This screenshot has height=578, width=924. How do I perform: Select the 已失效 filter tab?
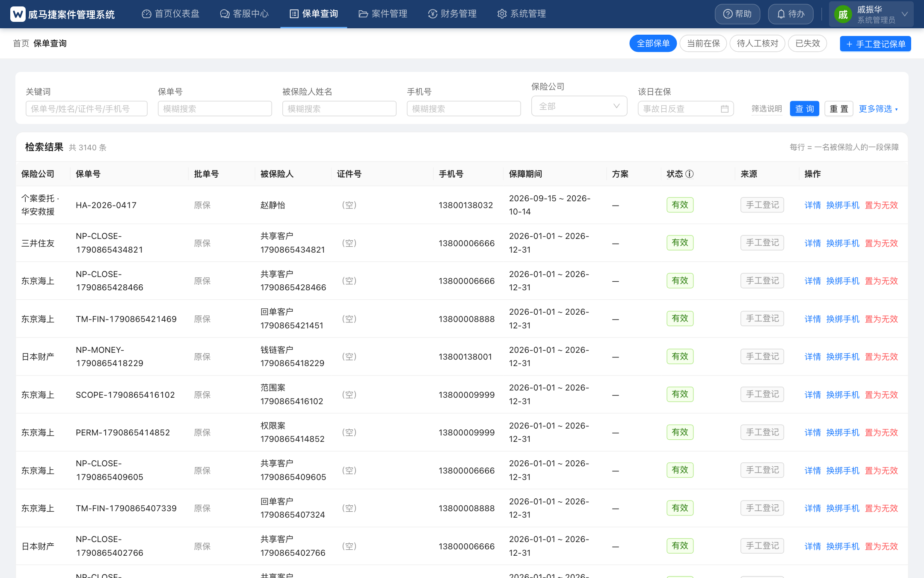click(808, 43)
